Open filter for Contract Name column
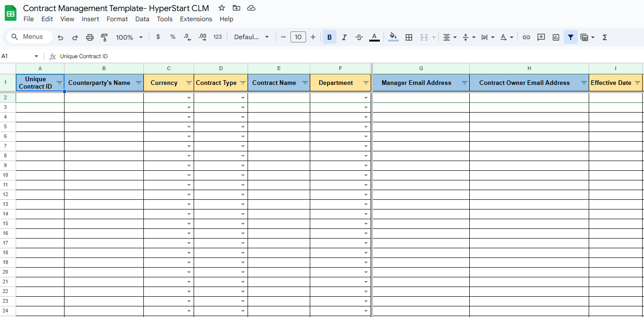This screenshot has height=317, width=644. [305, 83]
